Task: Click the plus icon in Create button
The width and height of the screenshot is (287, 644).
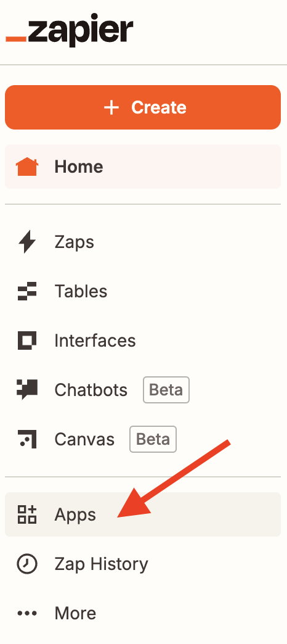Action: [111, 107]
